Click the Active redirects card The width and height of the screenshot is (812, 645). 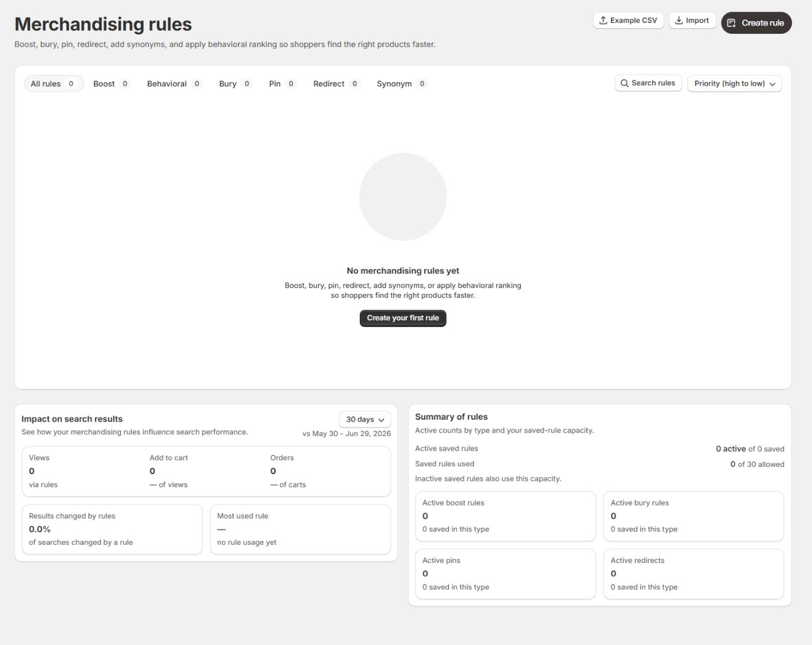[x=694, y=574]
